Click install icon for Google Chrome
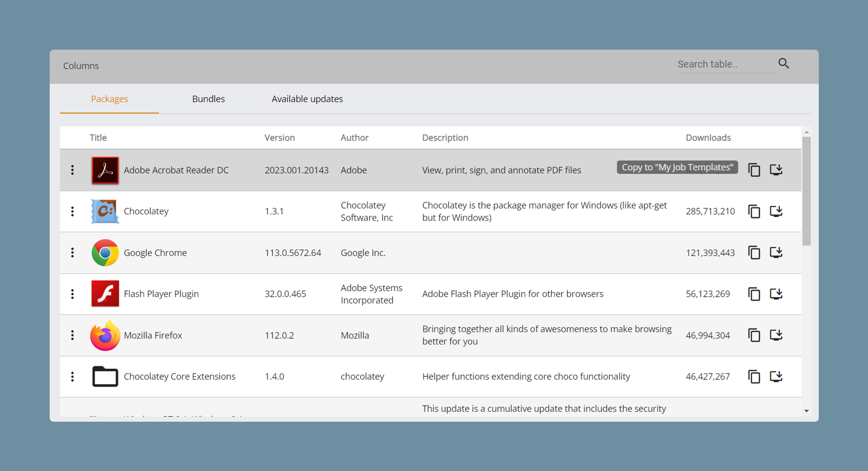This screenshot has height=471, width=868. (x=776, y=253)
